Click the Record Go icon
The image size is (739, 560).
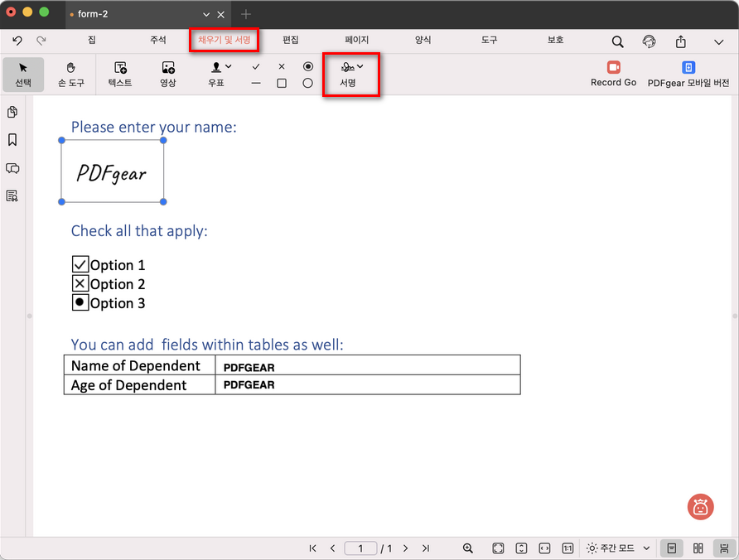[613, 68]
